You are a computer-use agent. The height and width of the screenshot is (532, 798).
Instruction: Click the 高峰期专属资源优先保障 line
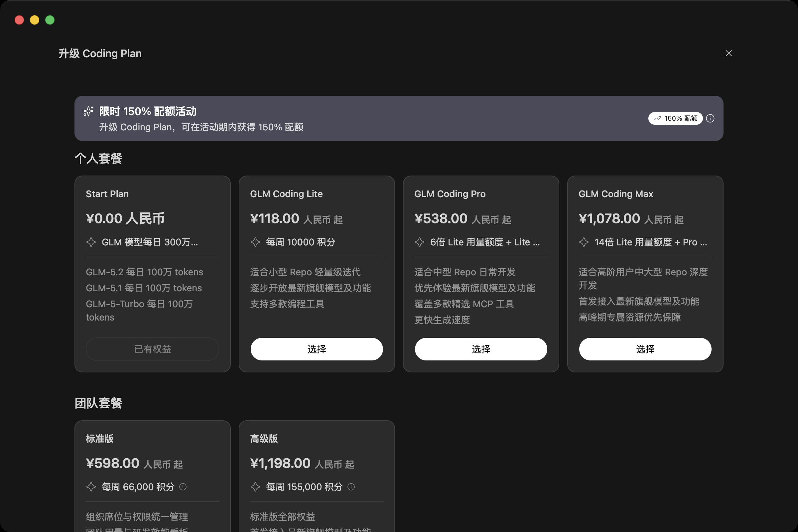[630, 317]
